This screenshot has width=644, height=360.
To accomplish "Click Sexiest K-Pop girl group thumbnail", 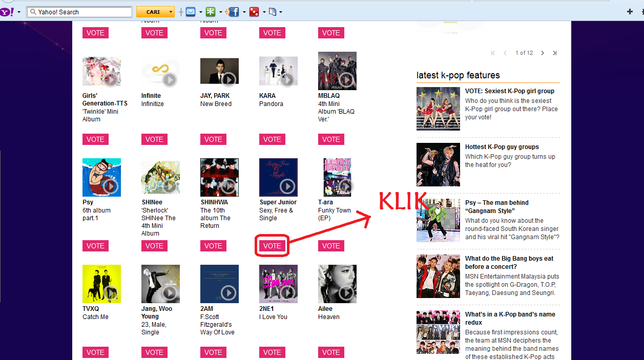I will click(438, 109).
